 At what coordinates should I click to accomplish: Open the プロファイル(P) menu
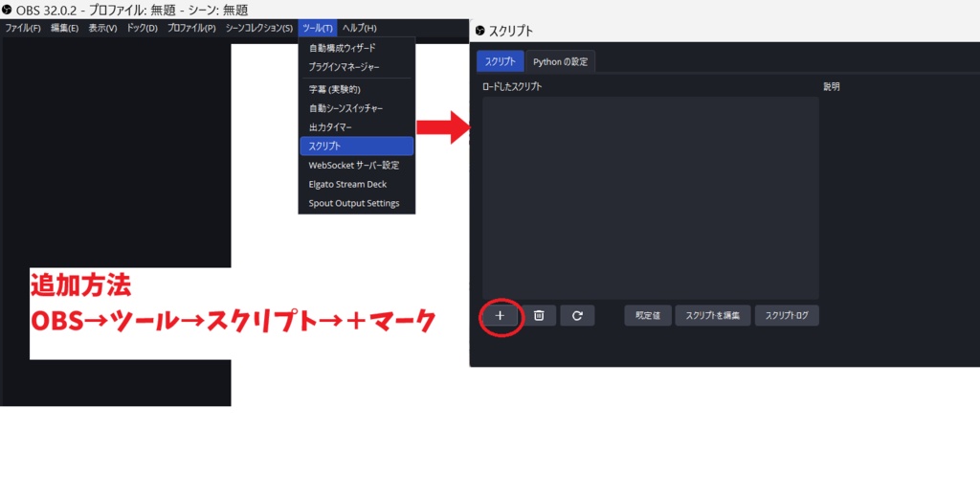[191, 28]
